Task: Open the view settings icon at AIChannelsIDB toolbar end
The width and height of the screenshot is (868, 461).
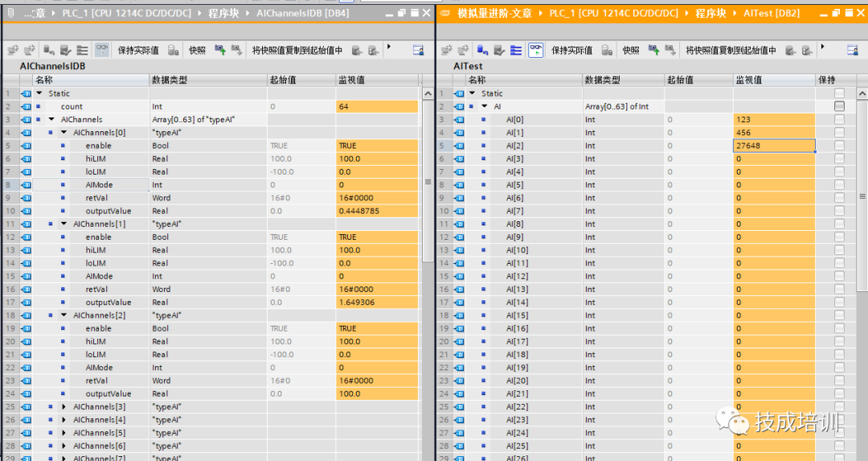Action: click(419, 51)
